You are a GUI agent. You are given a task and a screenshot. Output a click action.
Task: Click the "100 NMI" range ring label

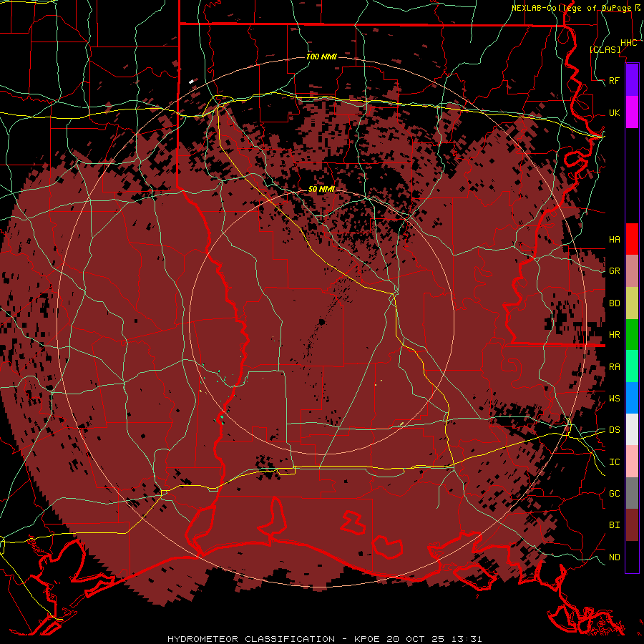pyautogui.click(x=321, y=57)
